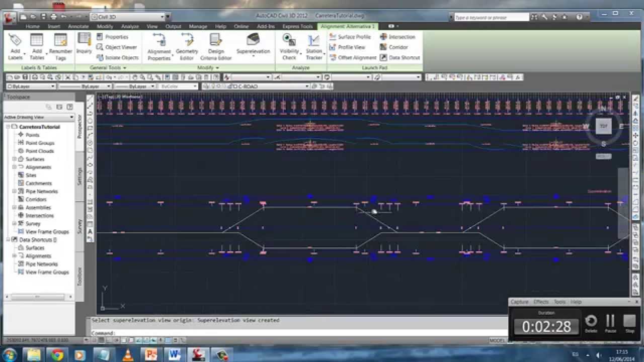Launch the Intersection tool
The width and height of the screenshot is (644, 362).
tap(397, 37)
